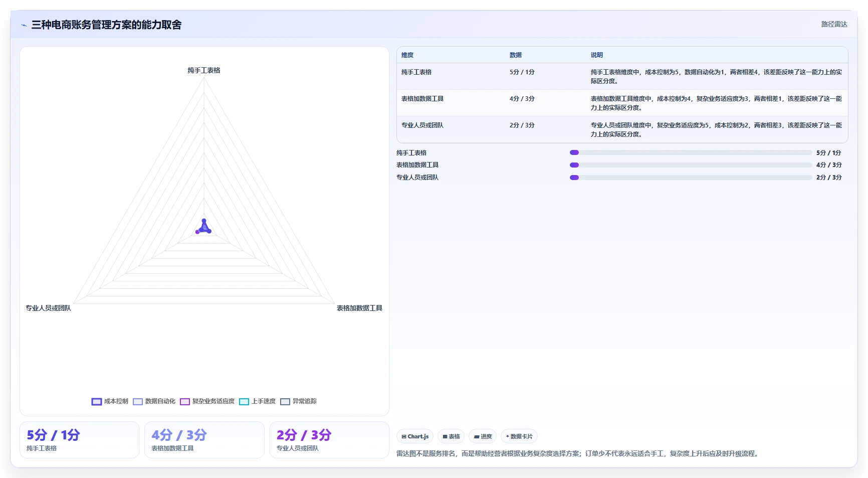Screen dimensions: 868x478
Task: Toggle the 复杂业务适应度 legend item
Action: (x=207, y=401)
